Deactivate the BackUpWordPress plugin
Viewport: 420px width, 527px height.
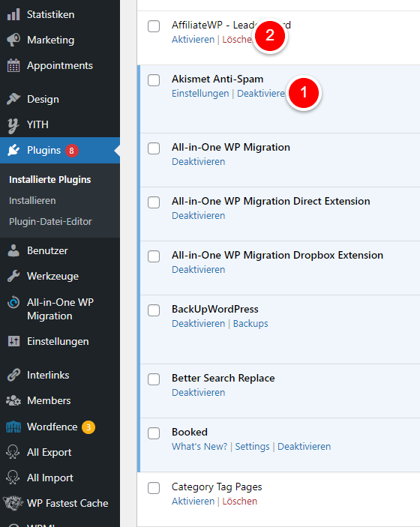[x=199, y=324]
